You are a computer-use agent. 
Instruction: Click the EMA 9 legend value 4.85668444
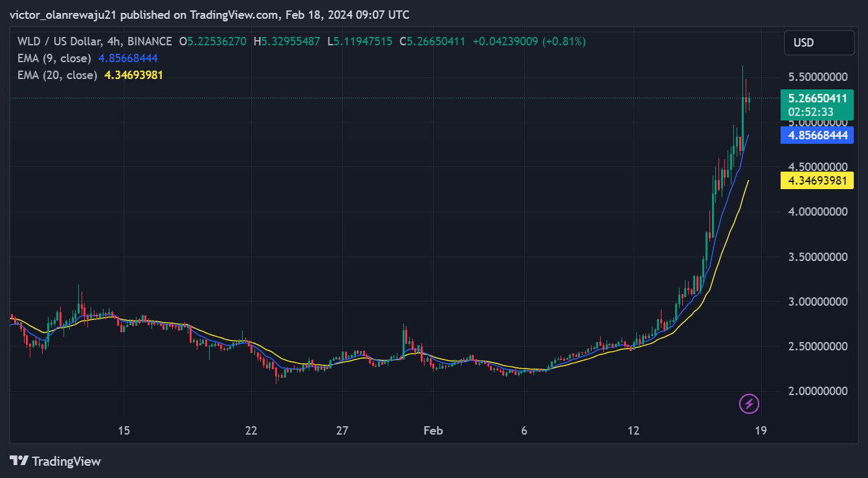[128, 58]
